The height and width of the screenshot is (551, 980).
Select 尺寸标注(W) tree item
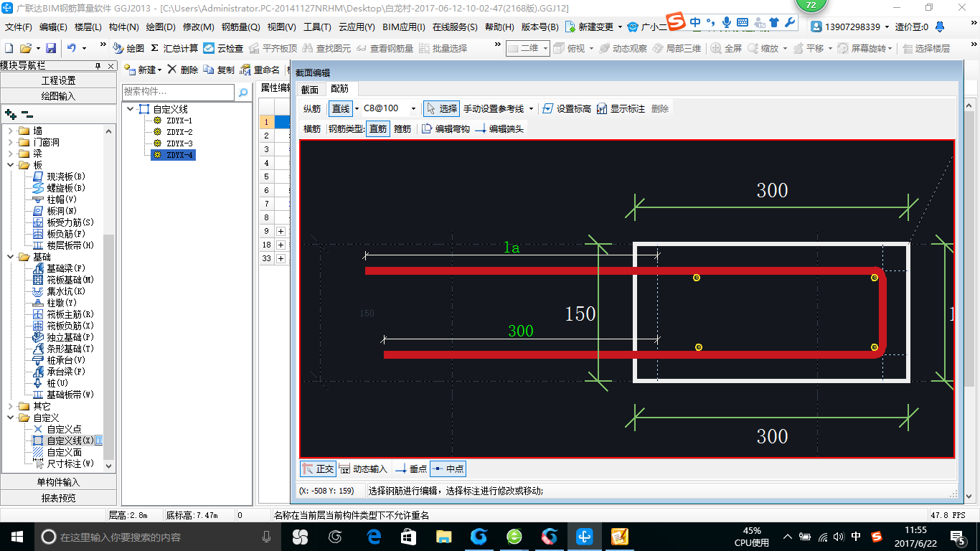(64, 463)
